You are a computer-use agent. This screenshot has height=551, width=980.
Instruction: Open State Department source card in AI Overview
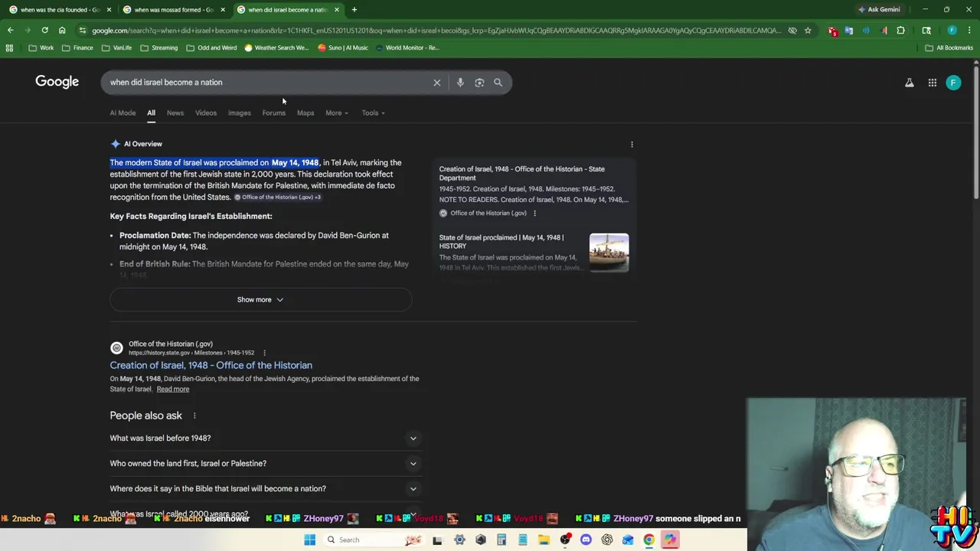coord(534,191)
